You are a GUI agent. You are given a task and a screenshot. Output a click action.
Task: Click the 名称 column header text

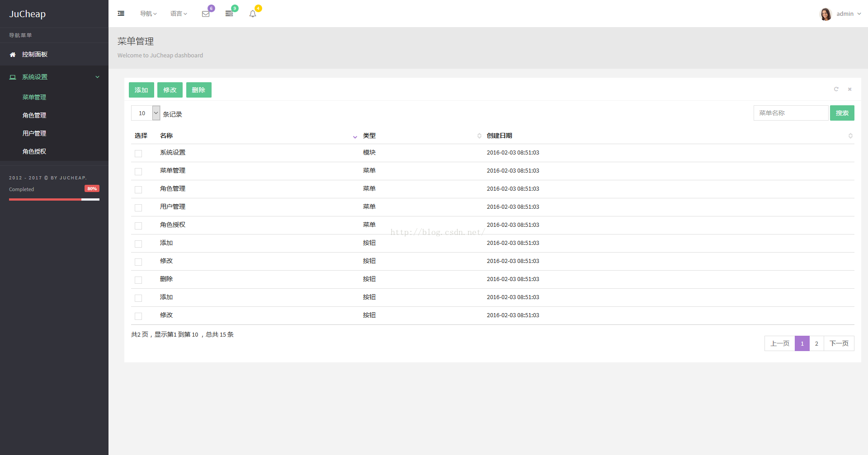(166, 136)
